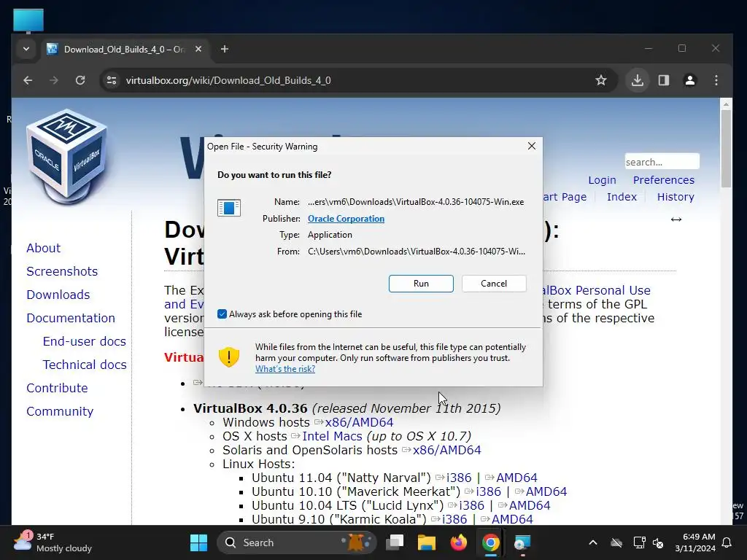Screen dimensions: 747x560
Task: Open Task View on the taskbar
Action: pos(395,542)
